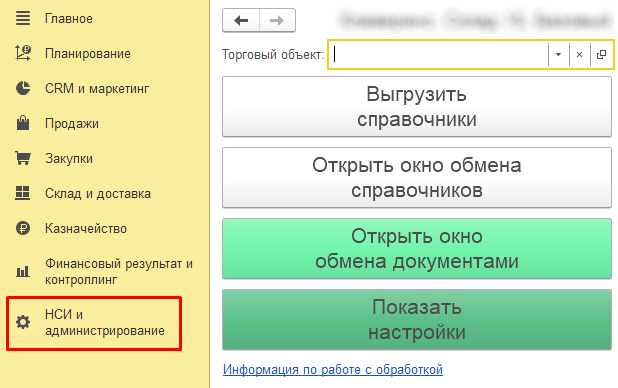Click Открыть окно обмена справочников button
The image size is (618, 388).
(x=417, y=178)
